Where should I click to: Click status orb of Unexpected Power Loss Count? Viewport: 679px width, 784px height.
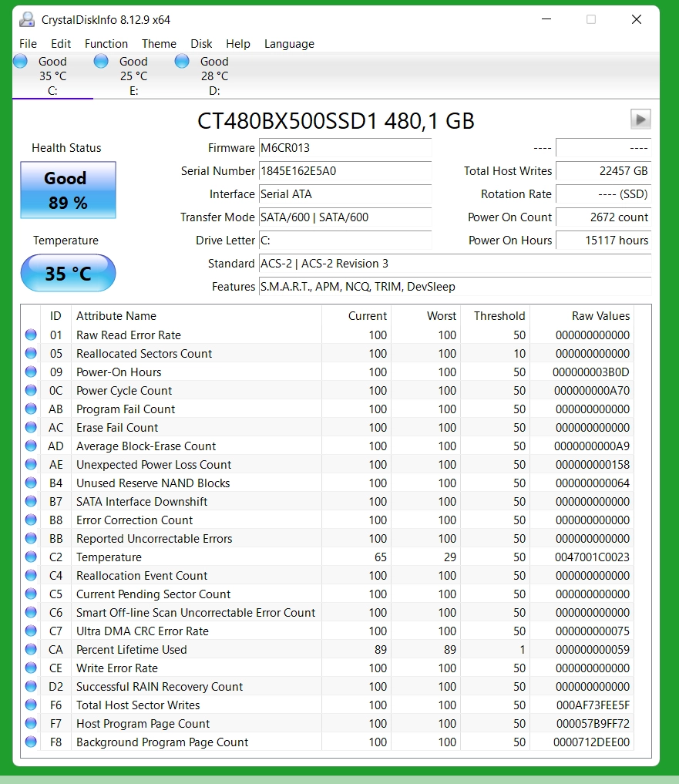tap(31, 464)
